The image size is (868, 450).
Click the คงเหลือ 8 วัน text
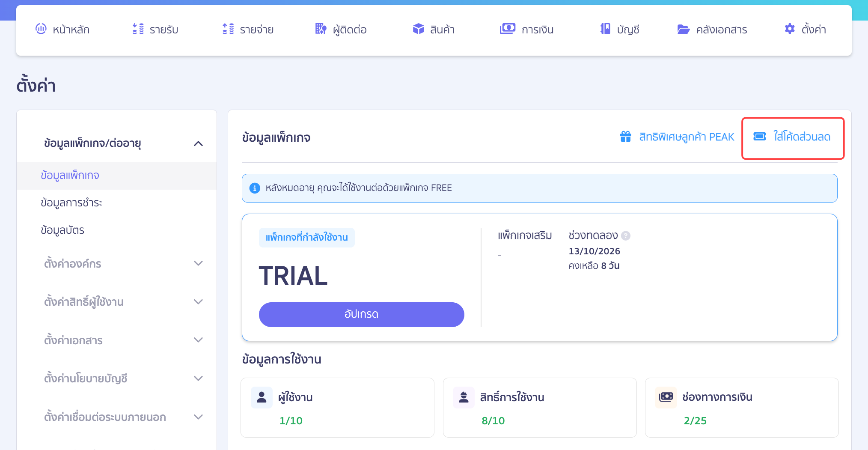594,266
